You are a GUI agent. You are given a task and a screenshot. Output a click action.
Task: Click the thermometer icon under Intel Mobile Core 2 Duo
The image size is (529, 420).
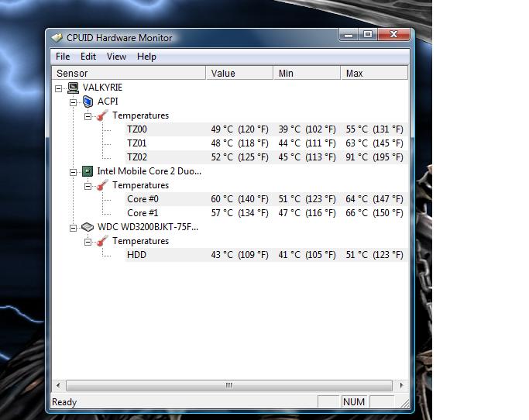102,185
